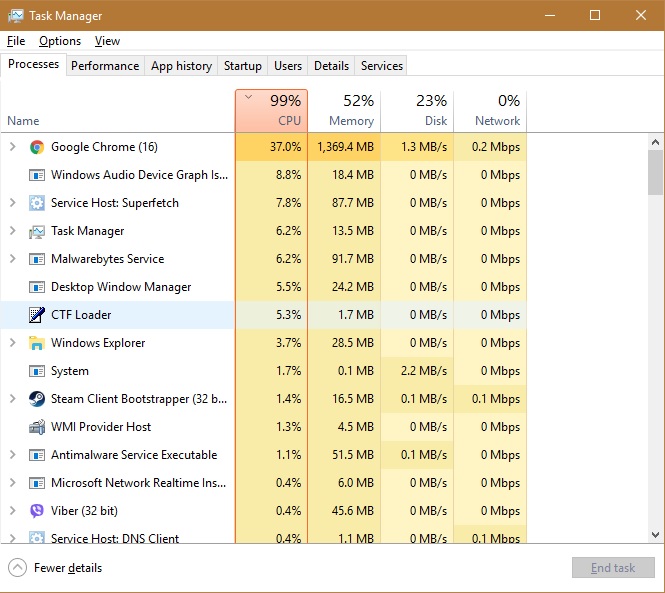Minimize the Task Manager window
This screenshot has width=665, height=593.
[x=550, y=16]
